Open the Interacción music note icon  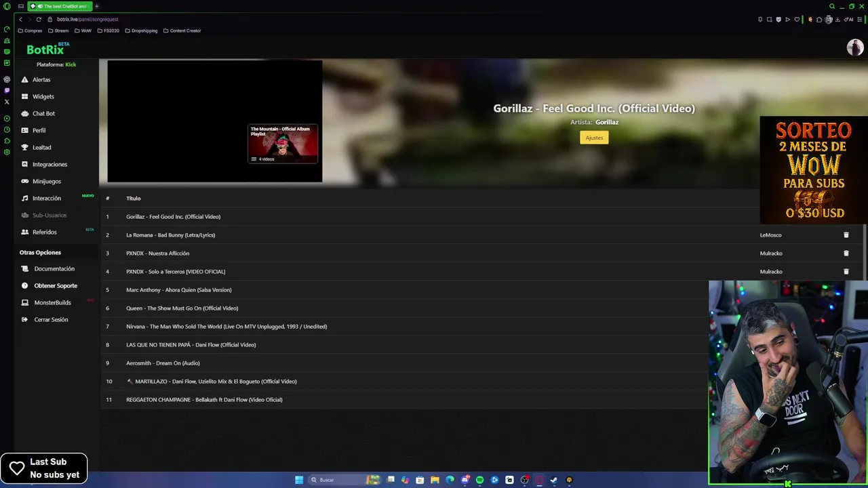coord(24,198)
